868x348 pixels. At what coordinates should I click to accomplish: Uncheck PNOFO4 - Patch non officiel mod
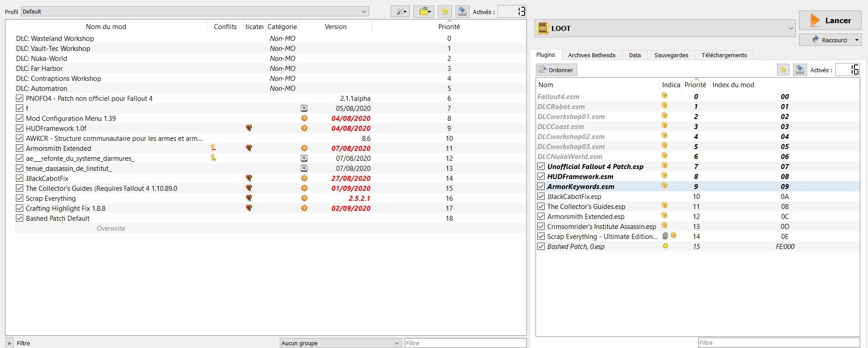(20, 98)
